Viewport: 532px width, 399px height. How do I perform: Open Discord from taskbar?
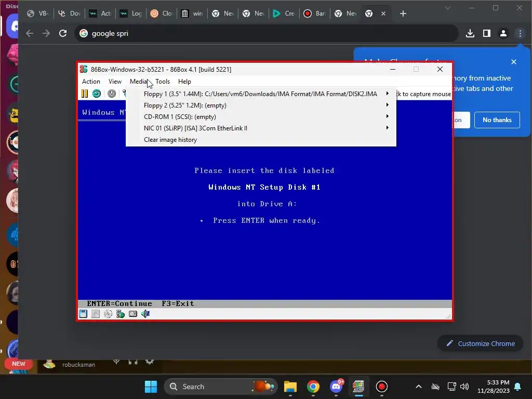tap(336, 387)
